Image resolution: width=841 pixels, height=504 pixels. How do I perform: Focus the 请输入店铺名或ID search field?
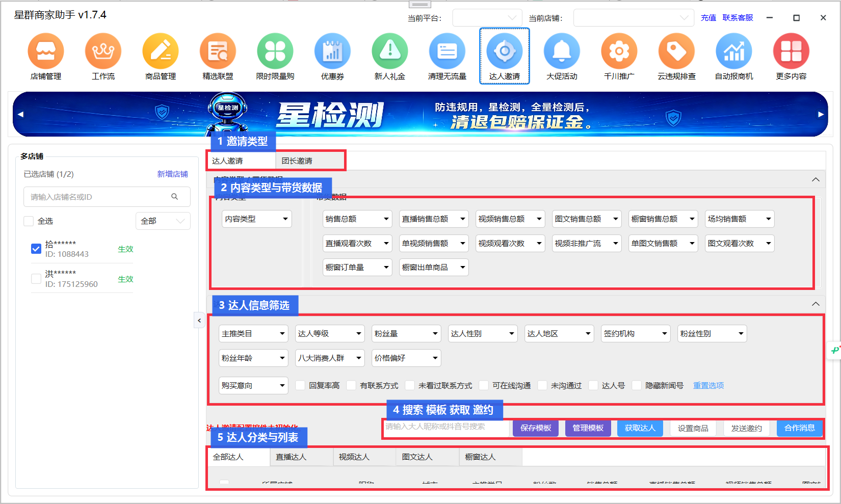click(x=107, y=197)
